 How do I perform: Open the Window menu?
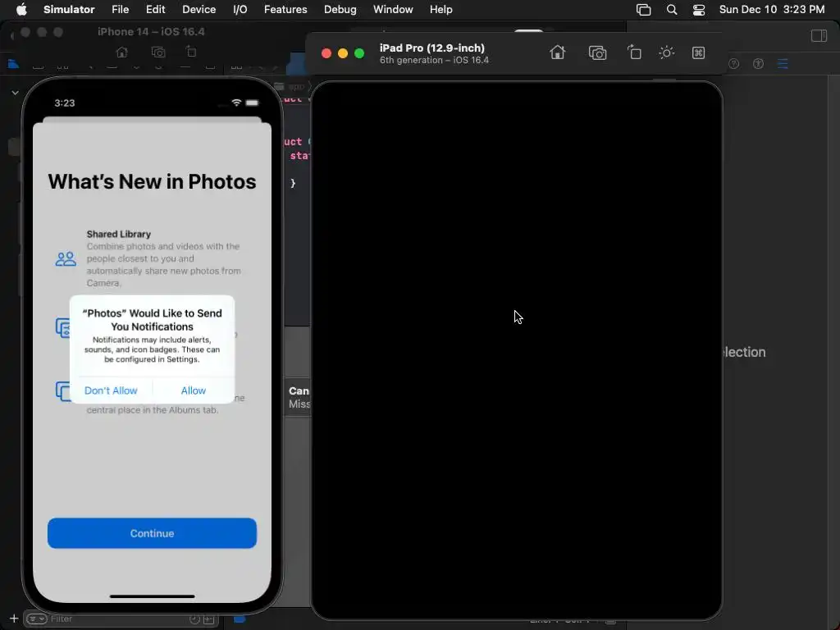tap(393, 10)
